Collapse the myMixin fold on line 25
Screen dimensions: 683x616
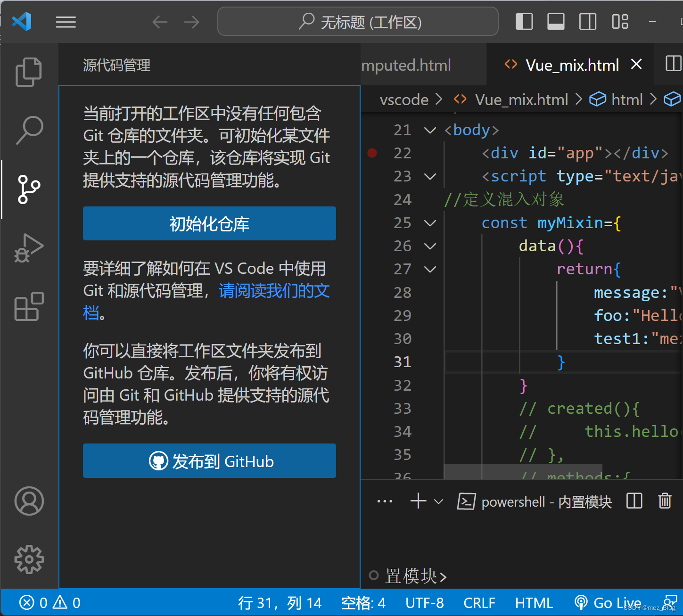click(430, 223)
